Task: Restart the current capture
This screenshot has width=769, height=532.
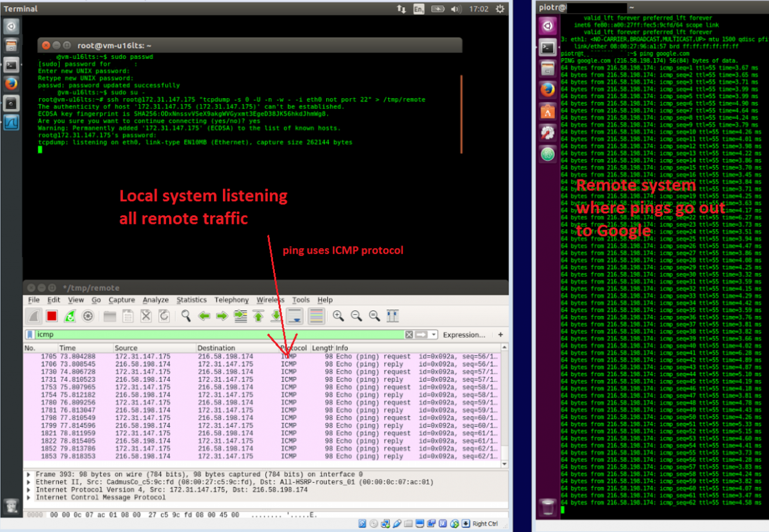Action: (x=70, y=315)
